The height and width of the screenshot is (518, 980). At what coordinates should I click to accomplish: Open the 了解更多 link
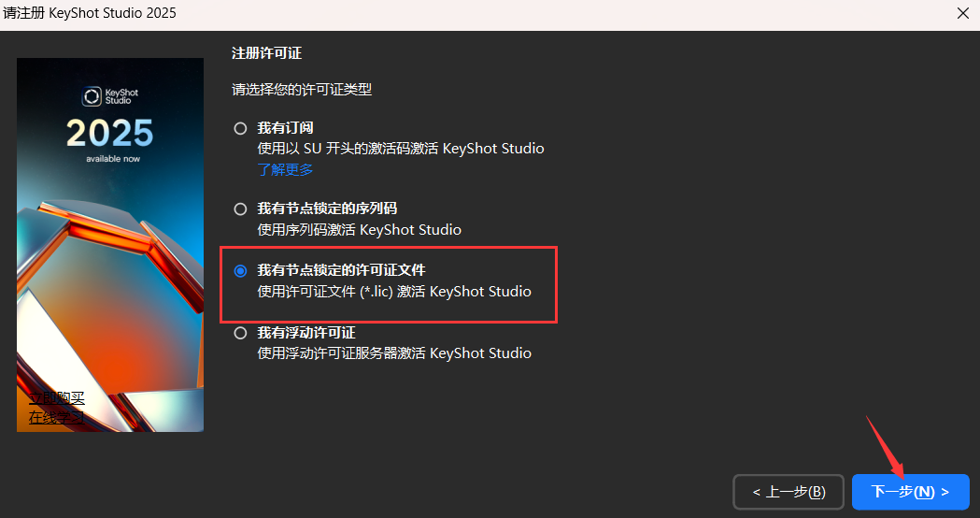pyautogui.click(x=285, y=169)
